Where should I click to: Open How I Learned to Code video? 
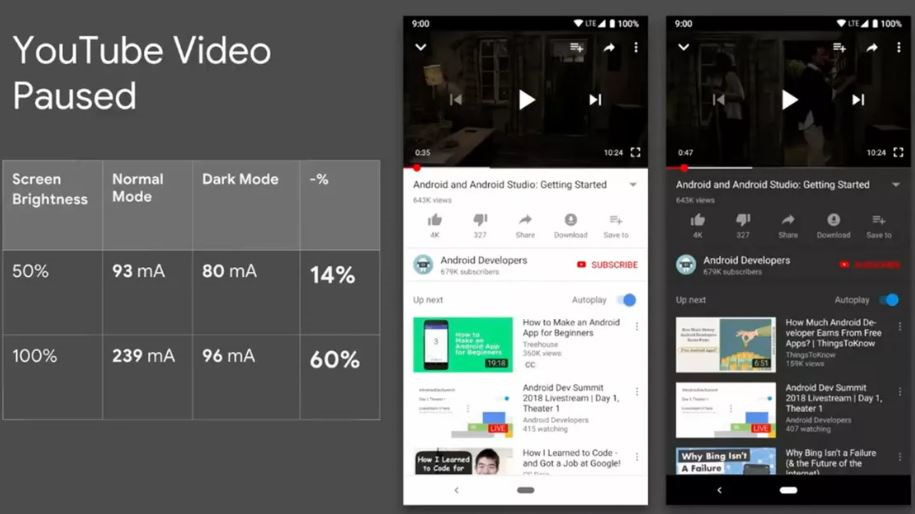pyautogui.click(x=518, y=461)
